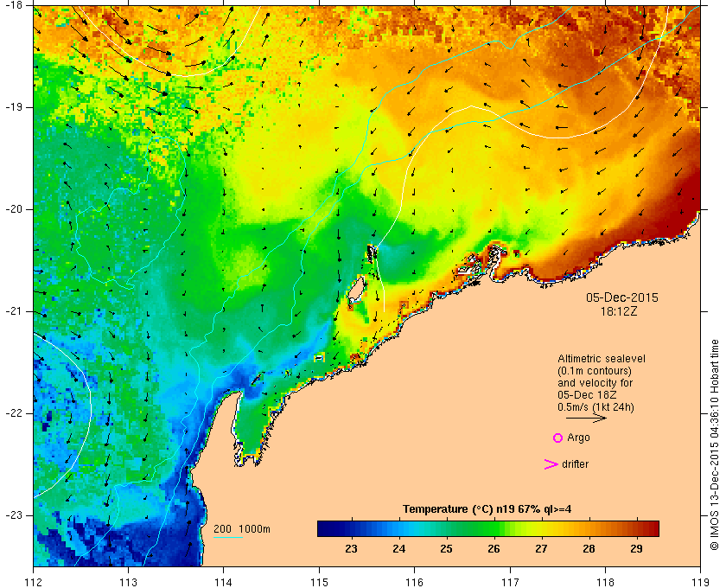Click the cyan 200 1000m isobath legend line
This screenshot has width=726, height=588.
(x=228, y=538)
